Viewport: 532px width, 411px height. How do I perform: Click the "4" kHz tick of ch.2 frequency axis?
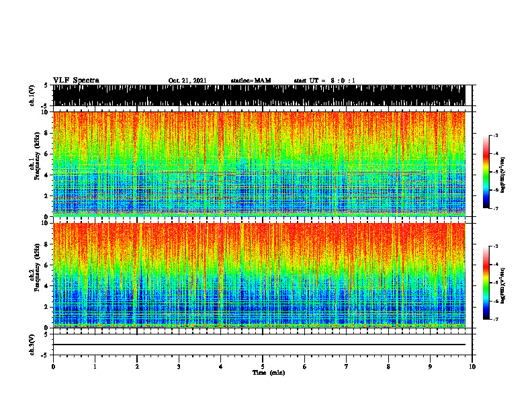(x=47, y=286)
